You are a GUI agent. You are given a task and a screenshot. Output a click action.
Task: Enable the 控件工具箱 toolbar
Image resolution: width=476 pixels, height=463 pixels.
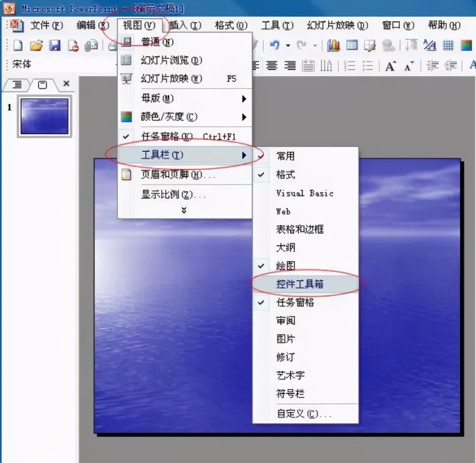[306, 284]
